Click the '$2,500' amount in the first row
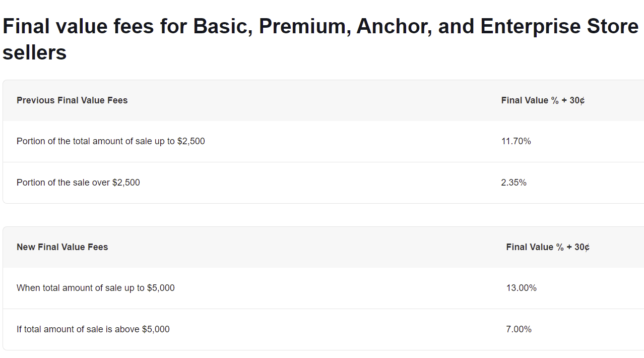644x358 pixels. 191,141
